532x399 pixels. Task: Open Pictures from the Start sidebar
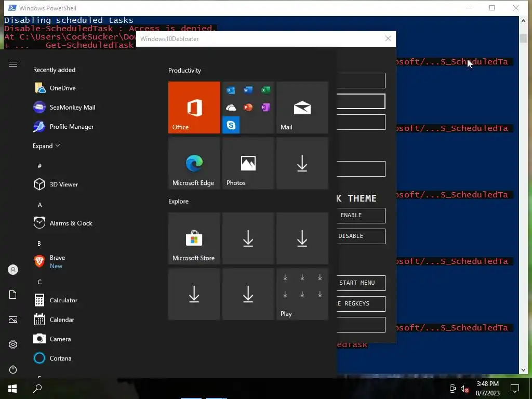tap(13, 320)
